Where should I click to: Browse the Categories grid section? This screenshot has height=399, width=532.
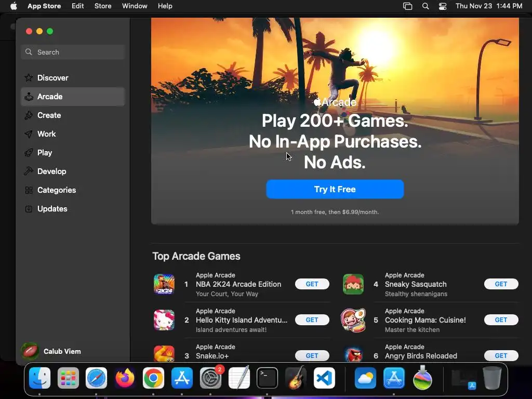tap(73, 190)
